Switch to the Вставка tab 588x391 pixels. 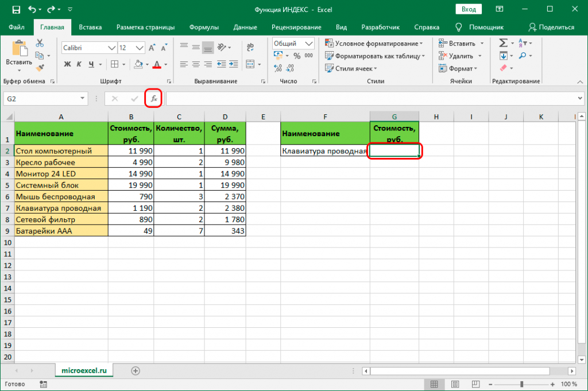point(90,27)
